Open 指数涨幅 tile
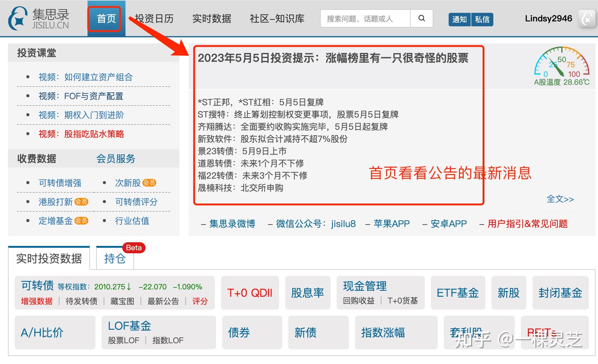 396,332
